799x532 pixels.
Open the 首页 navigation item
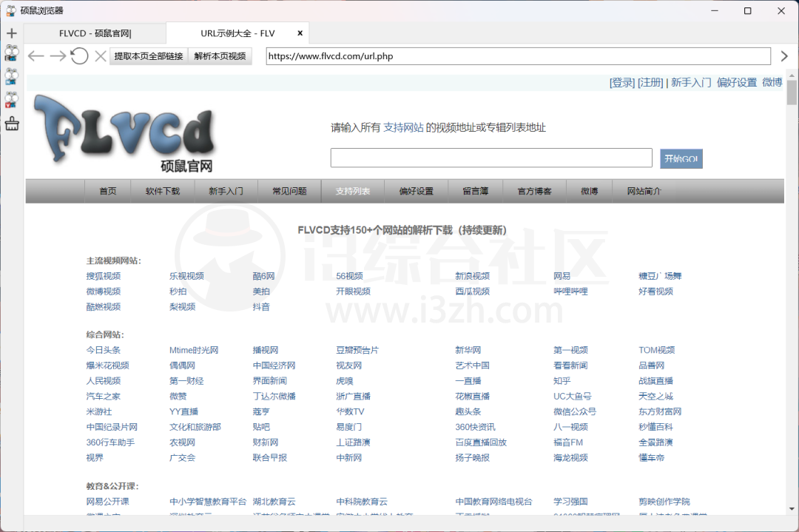pyautogui.click(x=107, y=191)
